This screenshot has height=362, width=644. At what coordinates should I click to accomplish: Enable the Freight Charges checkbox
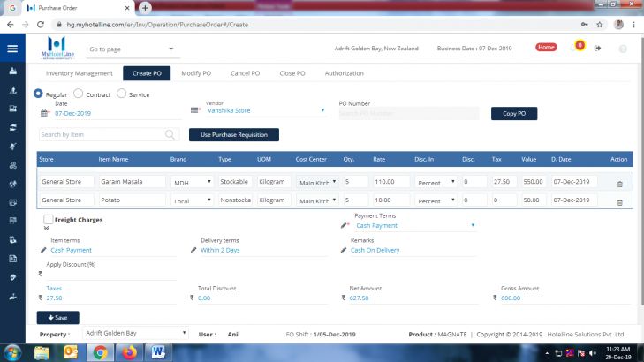pos(49,219)
